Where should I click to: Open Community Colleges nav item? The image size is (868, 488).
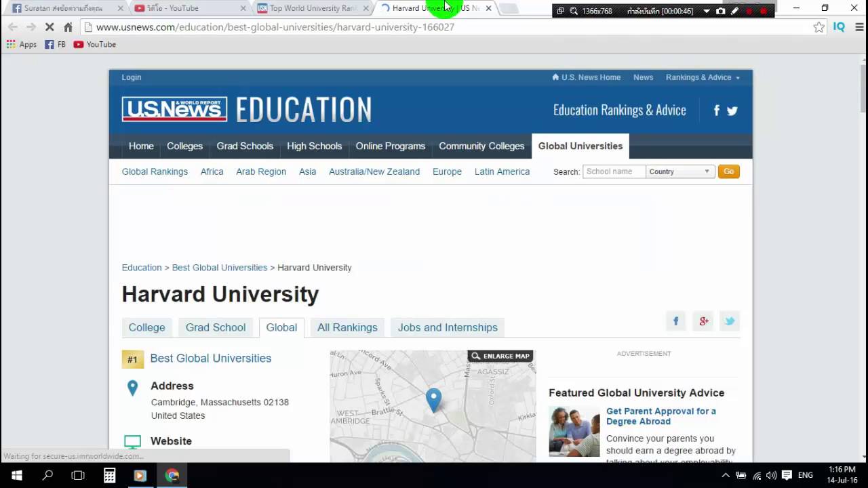pos(481,146)
